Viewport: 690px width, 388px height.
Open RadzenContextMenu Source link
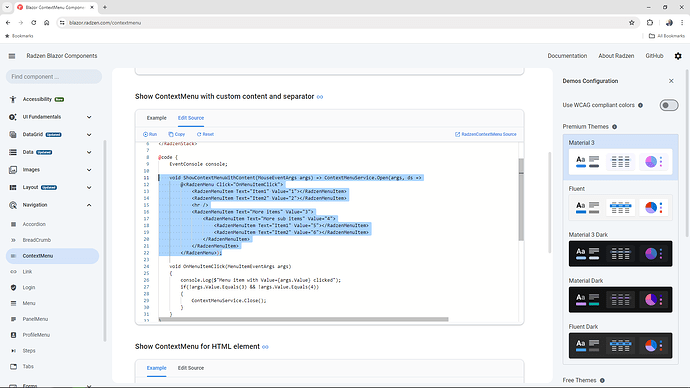pyautogui.click(x=485, y=134)
